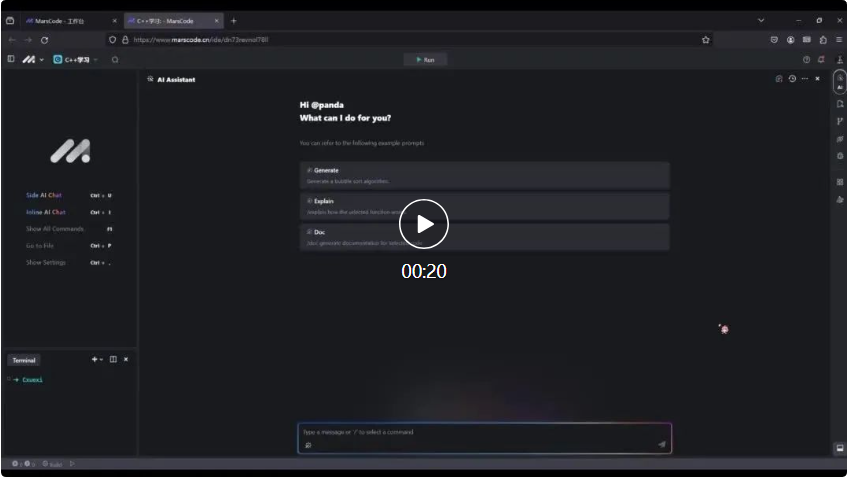Choose the Generate example prompt
Screen dimensions: 847x479
pos(484,175)
